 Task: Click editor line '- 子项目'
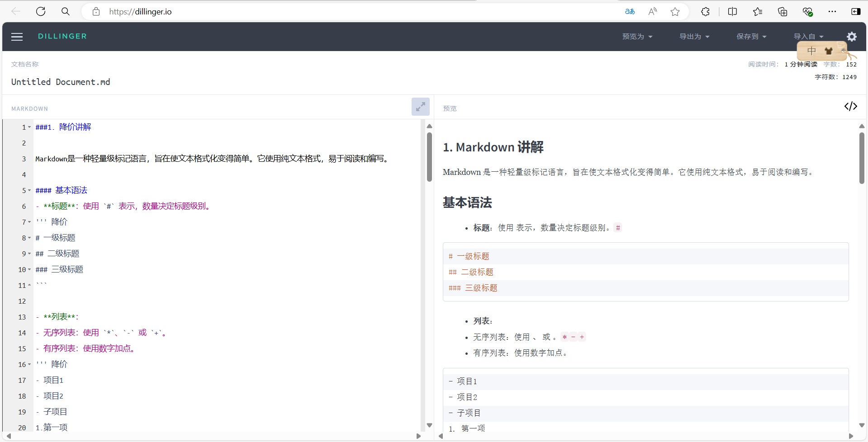(x=52, y=412)
